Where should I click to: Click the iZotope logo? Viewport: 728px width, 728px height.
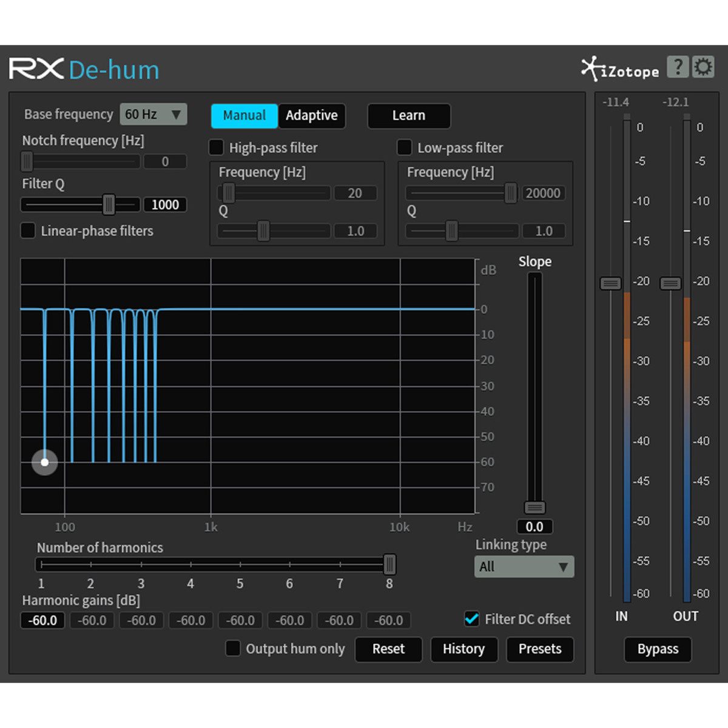[620, 69]
